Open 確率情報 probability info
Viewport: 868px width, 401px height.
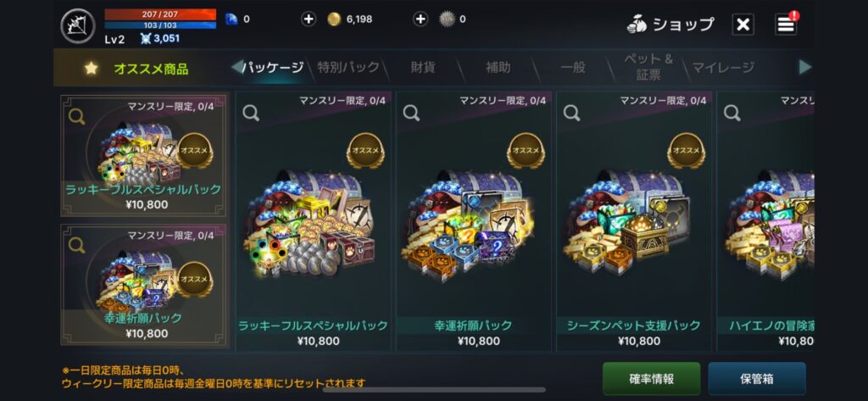[652, 379]
